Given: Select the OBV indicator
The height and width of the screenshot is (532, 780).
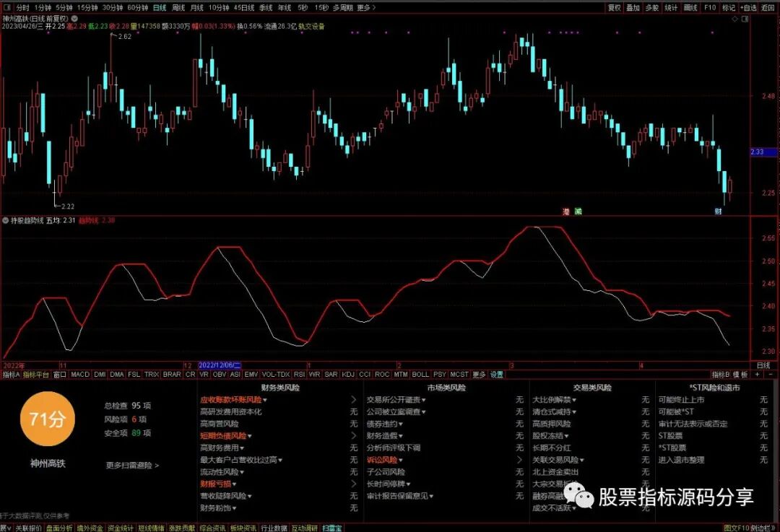Looking at the screenshot, I should click(x=220, y=375).
